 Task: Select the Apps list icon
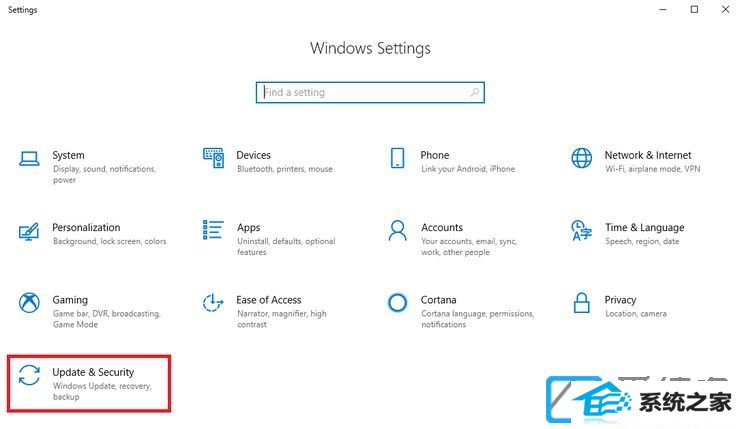[213, 230]
